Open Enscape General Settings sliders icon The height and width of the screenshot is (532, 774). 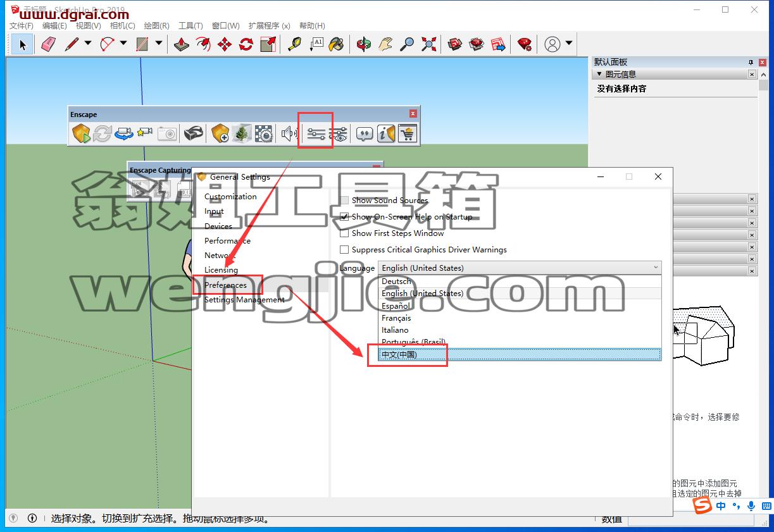pyautogui.click(x=316, y=133)
